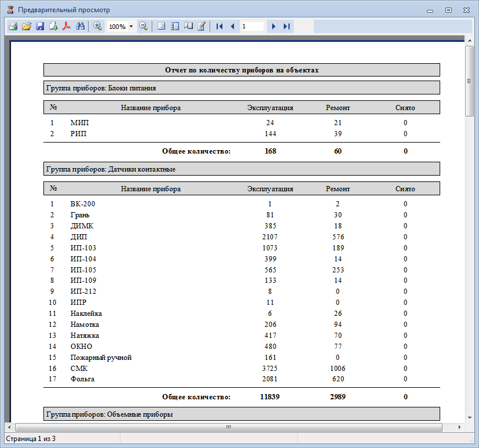This screenshot has width=479, height=448.
Task: Go to the first page
Action: click(x=220, y=27)
